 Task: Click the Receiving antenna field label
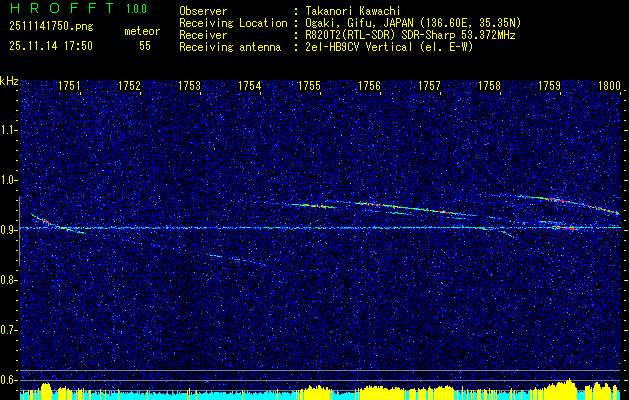(x=230, y=47)
